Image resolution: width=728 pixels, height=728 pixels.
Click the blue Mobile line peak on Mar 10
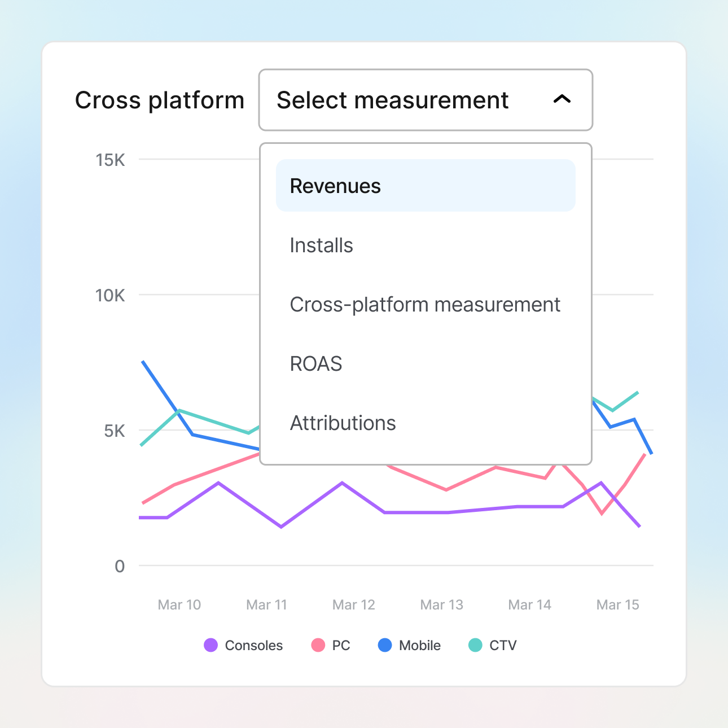tap(143, 362)
